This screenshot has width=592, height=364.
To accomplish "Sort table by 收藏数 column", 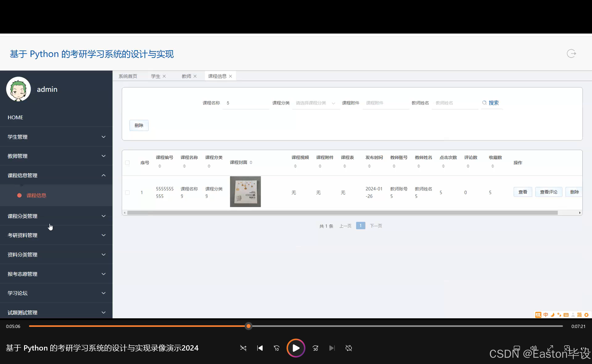I will tap(493, 166).
